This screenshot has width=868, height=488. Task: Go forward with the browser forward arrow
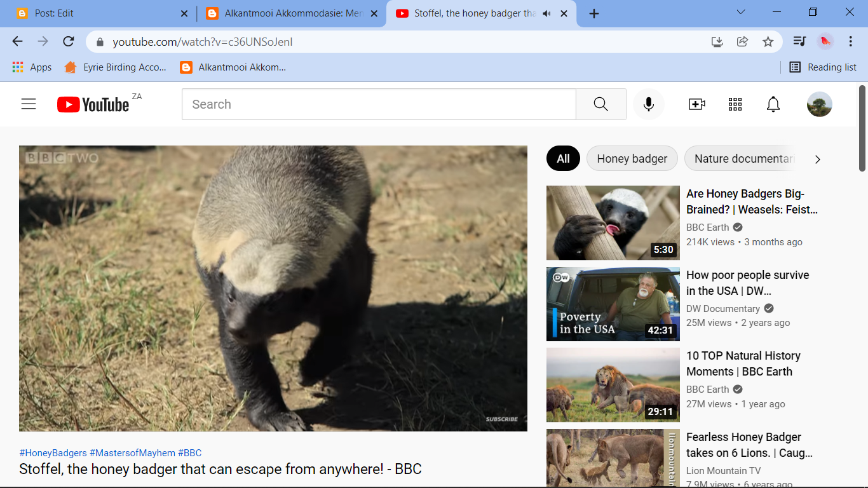(x=43, y=41)
